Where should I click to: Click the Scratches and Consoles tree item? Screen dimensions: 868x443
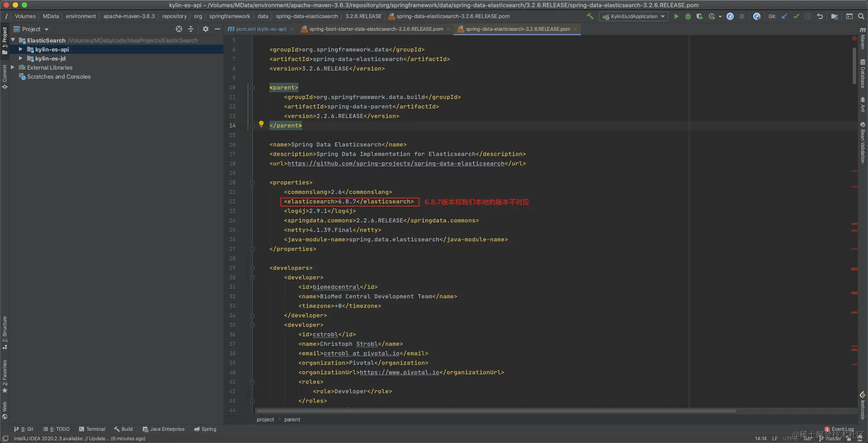59,76
